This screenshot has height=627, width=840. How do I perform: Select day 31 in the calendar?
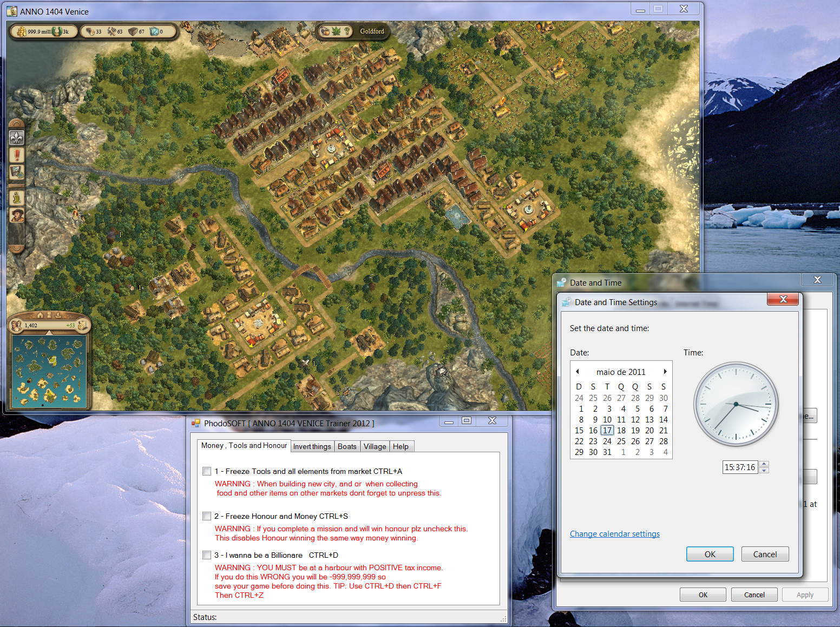point(607,452)
